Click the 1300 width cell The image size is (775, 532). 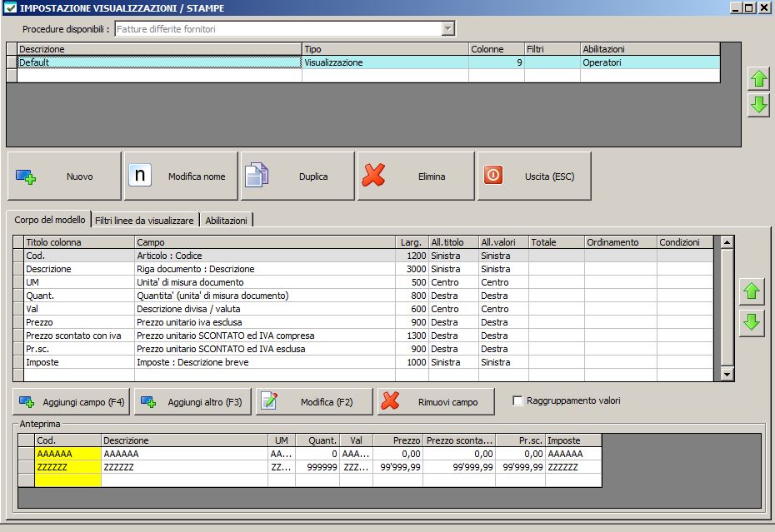[412, 336]
